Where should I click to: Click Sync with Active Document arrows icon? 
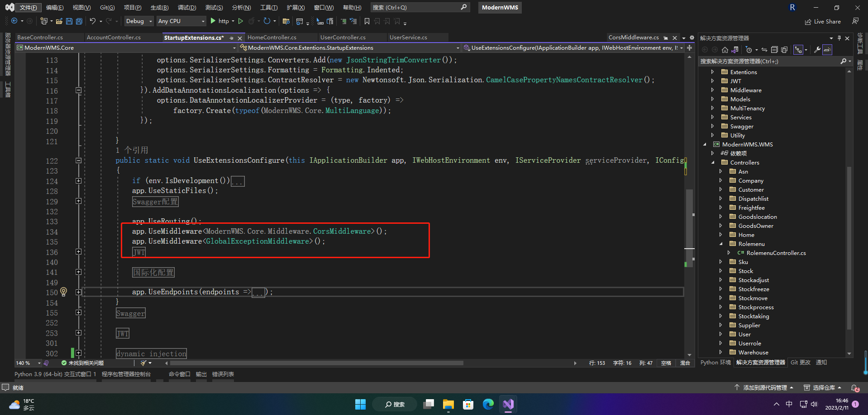(x=764, y=50)
